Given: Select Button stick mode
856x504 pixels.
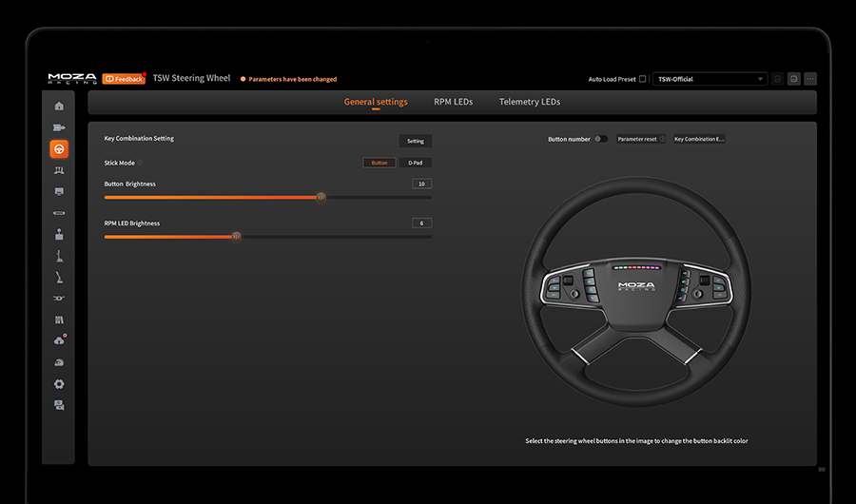Looking at the screenshot, I should tap(379, 163).
